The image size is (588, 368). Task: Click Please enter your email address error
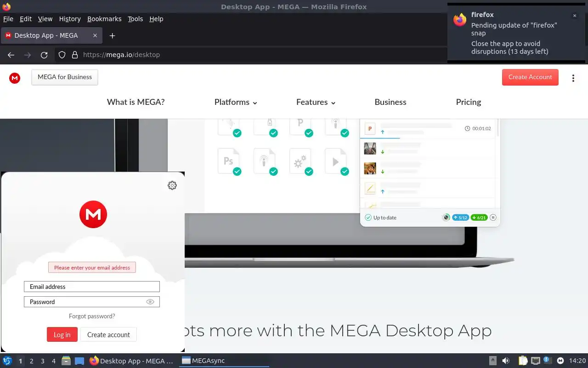point(92,267)
